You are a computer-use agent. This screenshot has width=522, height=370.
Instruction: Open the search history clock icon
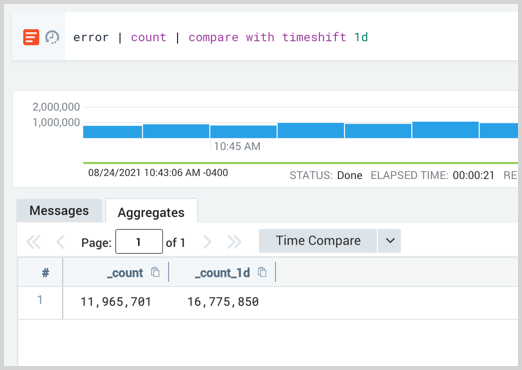(52, 37)
